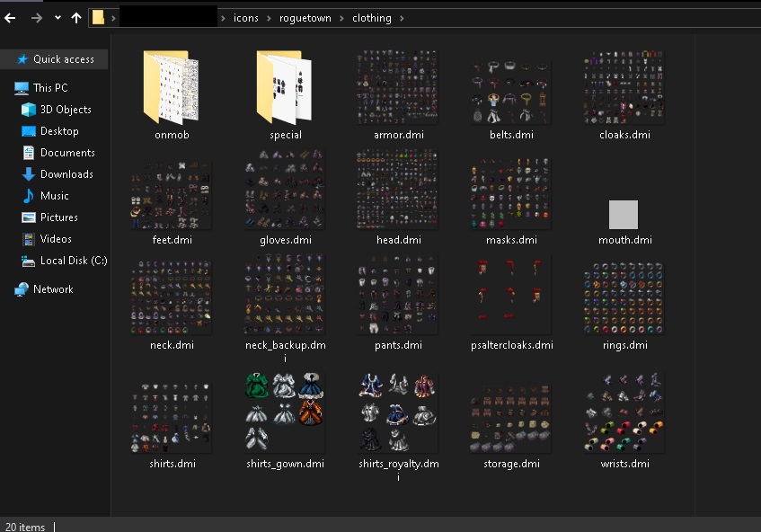
Task: Open Music in the sidebar
Action: tap(45, 196)
